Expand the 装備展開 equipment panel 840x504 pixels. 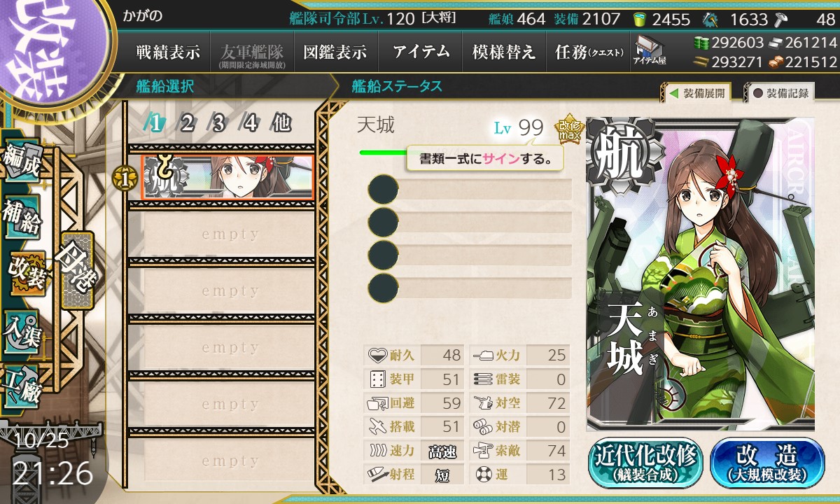tap(695, 93)
